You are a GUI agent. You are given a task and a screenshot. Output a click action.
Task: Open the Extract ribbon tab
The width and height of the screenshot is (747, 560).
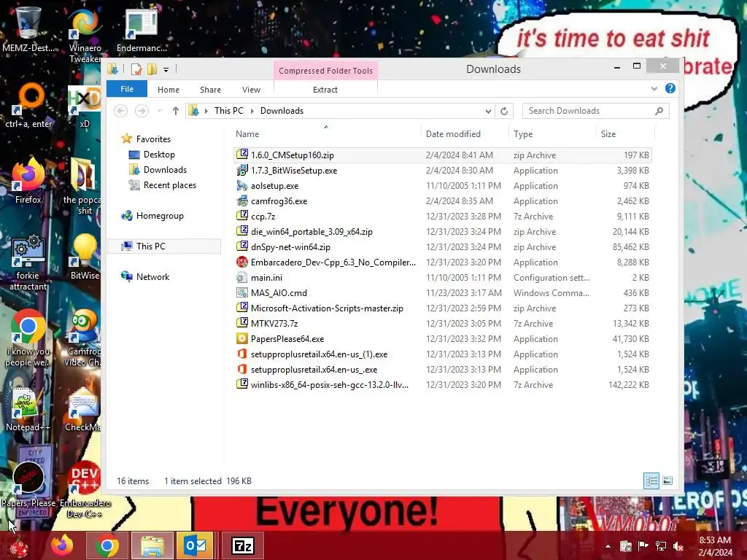click(x=325, y=90)
